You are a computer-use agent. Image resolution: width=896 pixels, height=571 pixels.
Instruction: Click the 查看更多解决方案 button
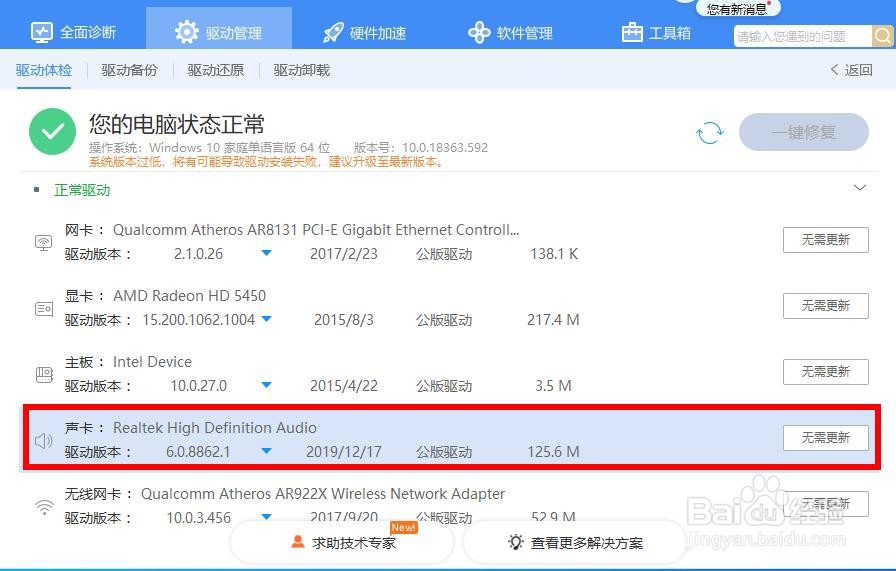coord(574,542)
